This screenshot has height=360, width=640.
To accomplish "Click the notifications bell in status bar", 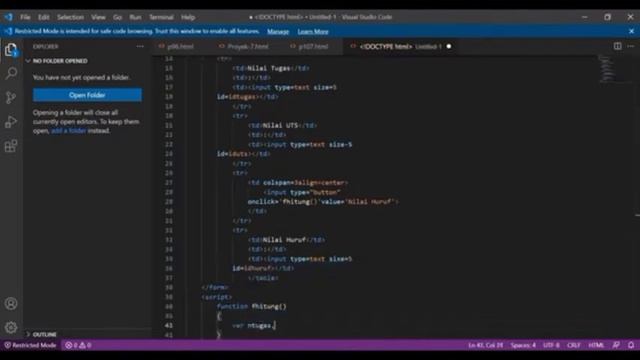I will tap(631, 345).
